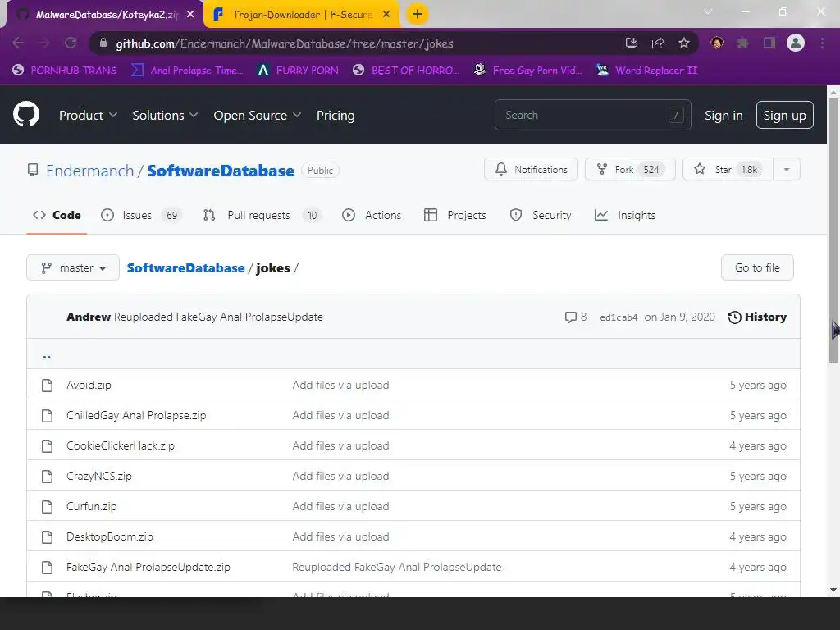Reload the page with the refresh icon
840x630 pixels.
[71, 43]
